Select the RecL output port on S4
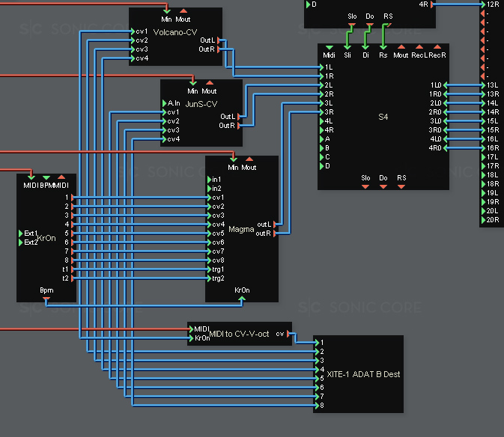 419,47
